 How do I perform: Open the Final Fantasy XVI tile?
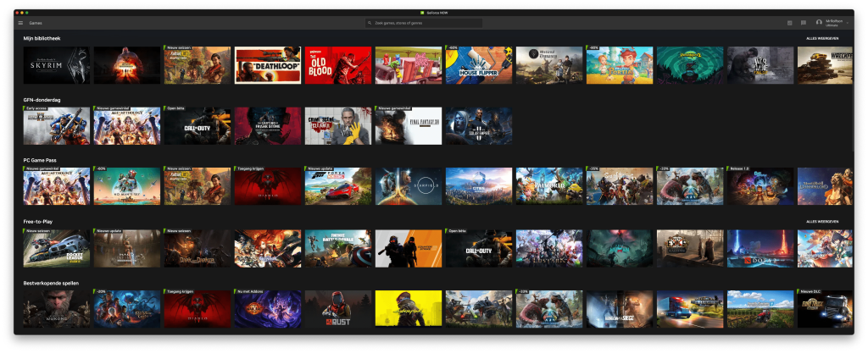409,126
